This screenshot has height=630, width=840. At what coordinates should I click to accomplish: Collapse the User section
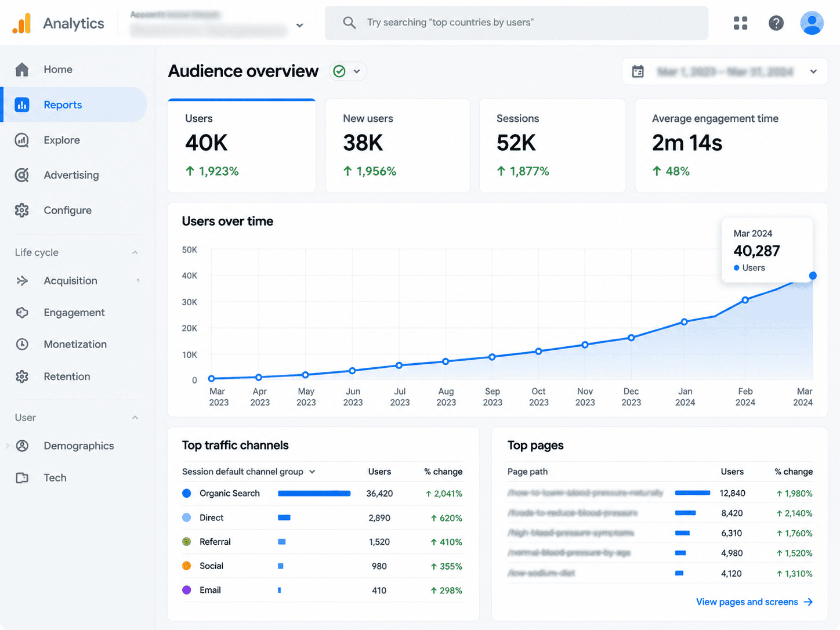point(135,418)
